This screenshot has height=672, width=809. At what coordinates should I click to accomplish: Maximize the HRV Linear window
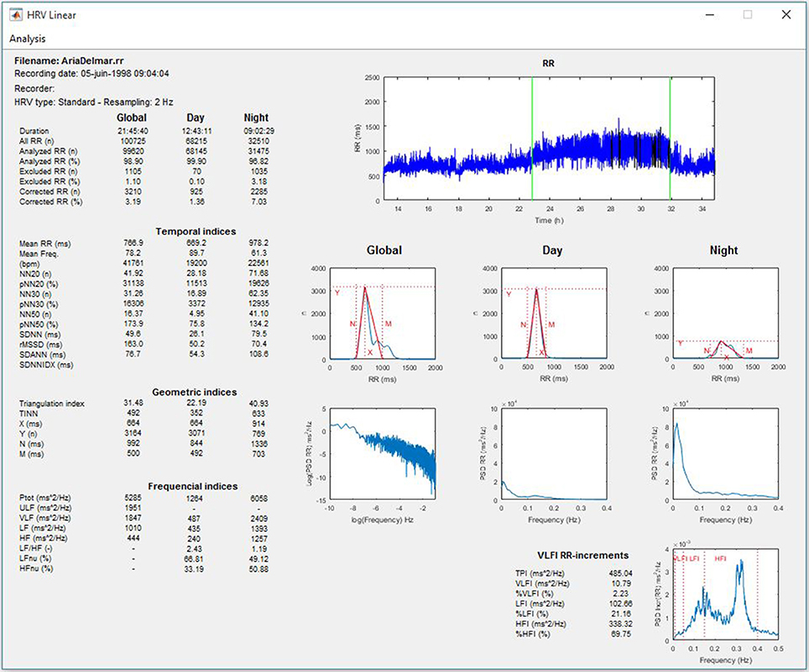pyautogui.click(x=748, y=15)
